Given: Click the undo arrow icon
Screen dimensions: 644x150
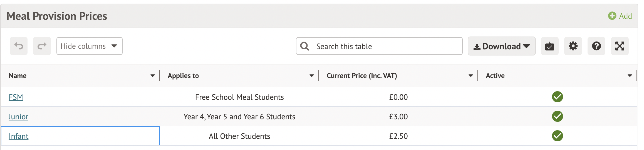Looking at the screenshot, I should pos(19,46).
